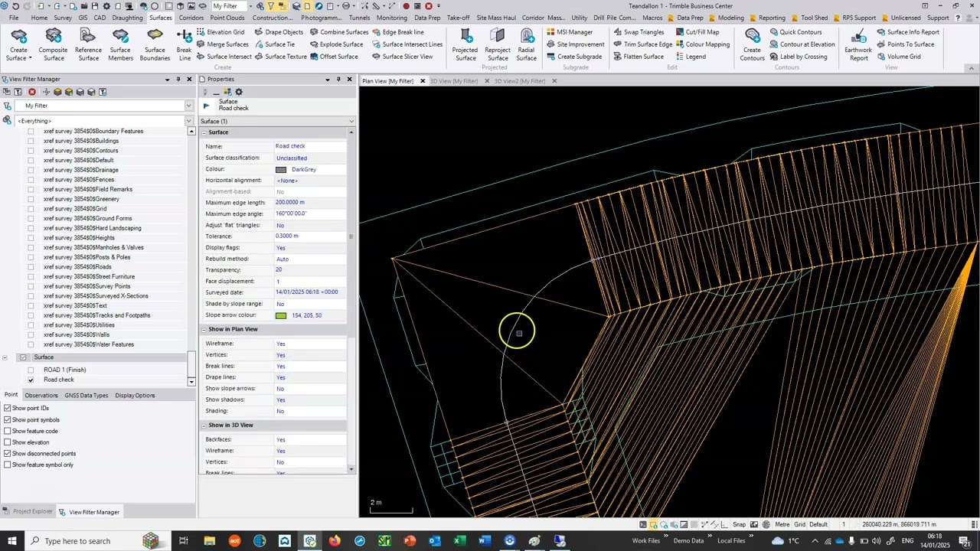Select the Volume Grid tool
This screenshot has width=980, height=551.
click(899, 57)
